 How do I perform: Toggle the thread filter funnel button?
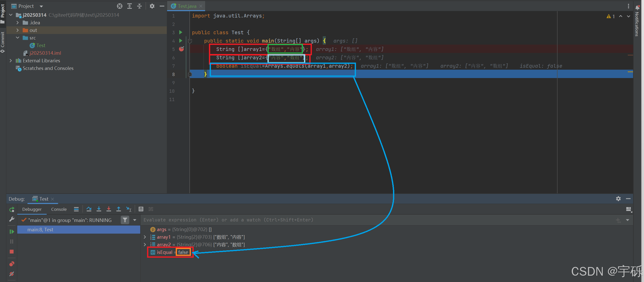[125, 220]
